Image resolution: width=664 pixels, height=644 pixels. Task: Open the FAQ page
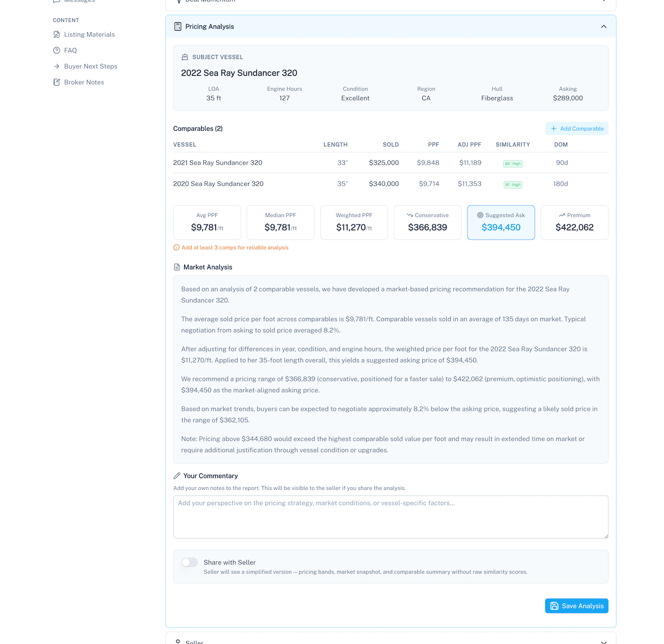(71, 50)
